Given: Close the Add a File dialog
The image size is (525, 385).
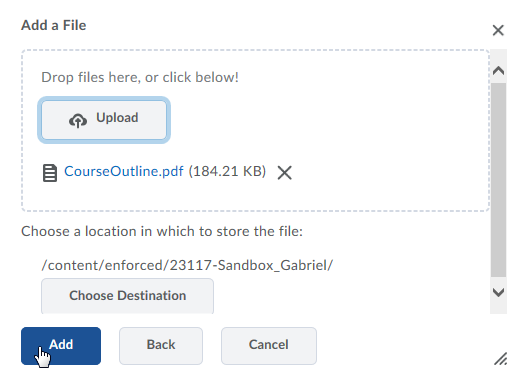Looking at the screenshot, I should pos(498,30).
